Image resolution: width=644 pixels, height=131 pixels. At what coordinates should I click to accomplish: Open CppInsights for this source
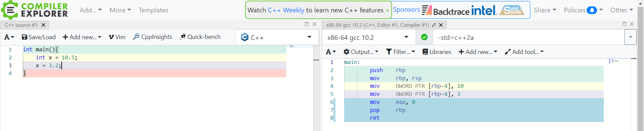point(153,37)
